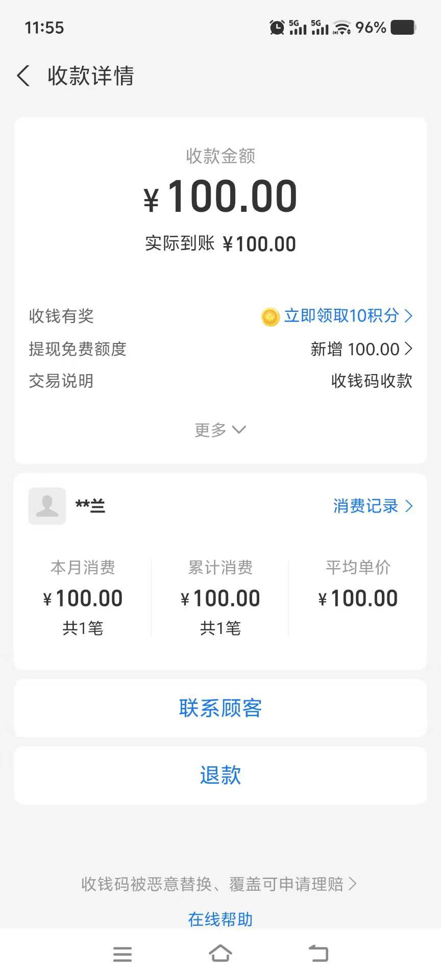Tap the back arrow beside 收款详情
441x980 pixels.
(x=23, y=76)
